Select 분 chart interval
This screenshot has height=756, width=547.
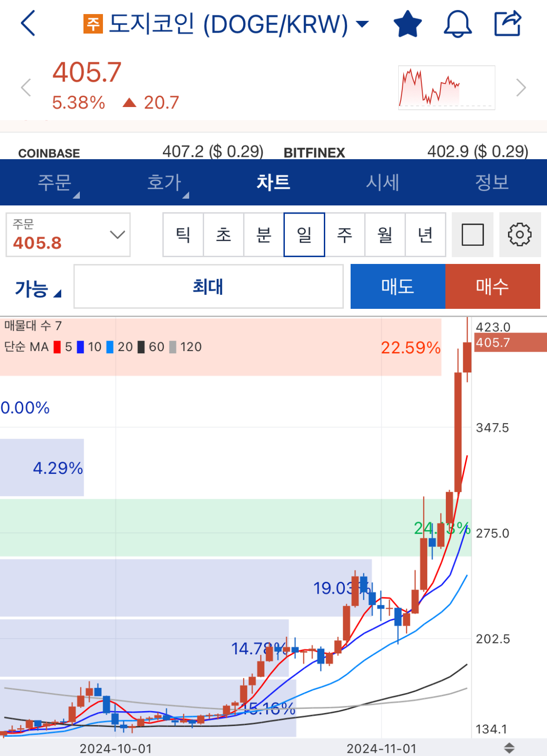(x=264, y=235)
